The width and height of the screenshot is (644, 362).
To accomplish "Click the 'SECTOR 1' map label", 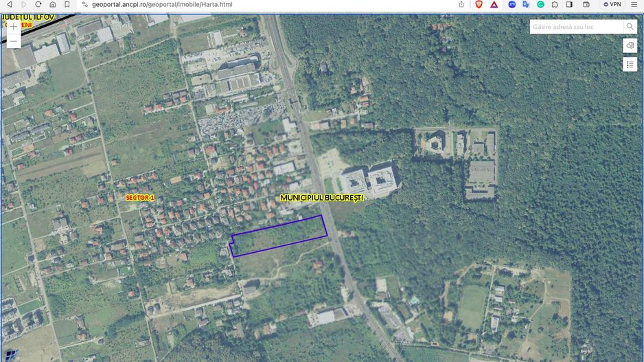I will point(139,198).
